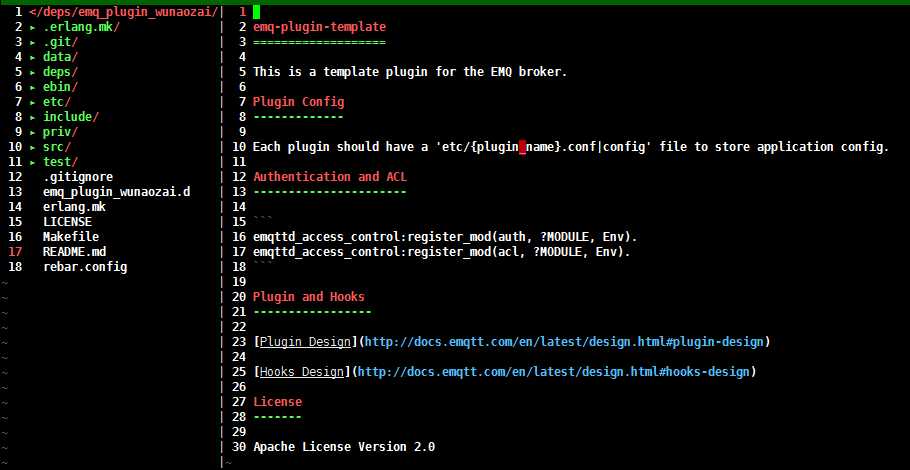This screenshot has width=910, height=470.
Task: Click the Plugin Config heading
Action: pyautogui.click(x=298, y=102)
